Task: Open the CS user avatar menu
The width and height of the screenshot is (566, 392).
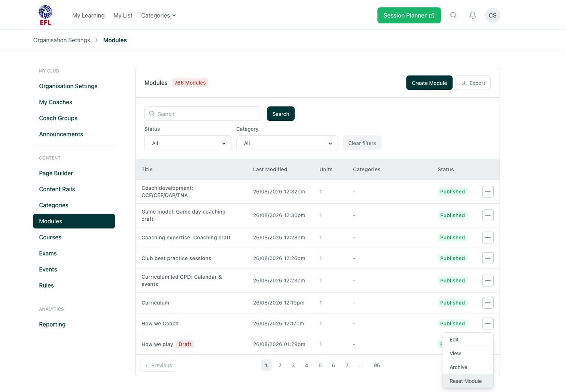Action: tap(493, 15)
